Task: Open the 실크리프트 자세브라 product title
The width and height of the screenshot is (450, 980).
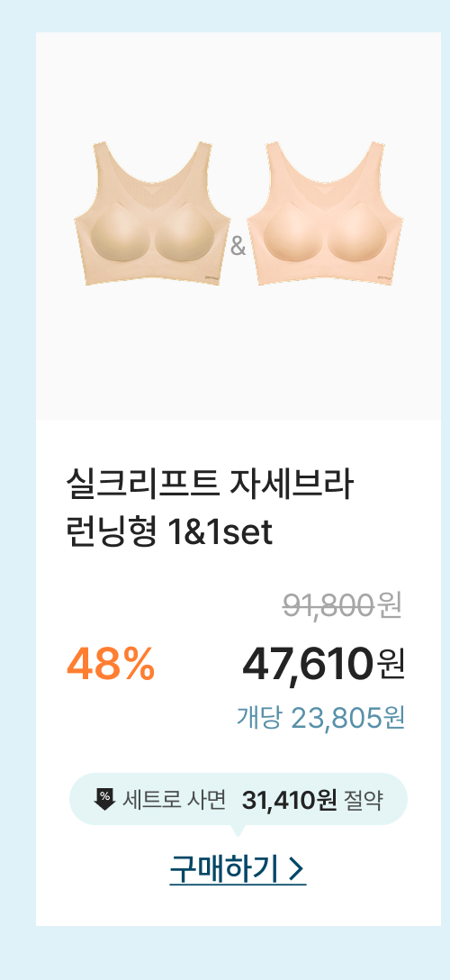Action: pyautogui.click(x=209, y=485)
